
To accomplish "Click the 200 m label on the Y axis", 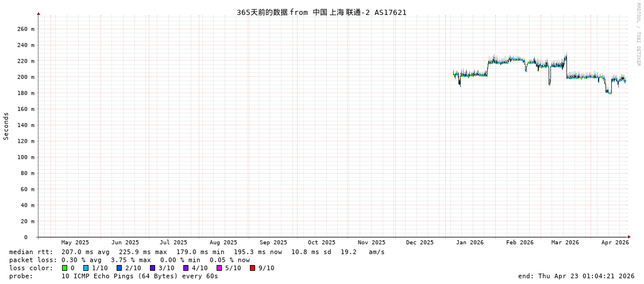I will (x=25, y=77).
